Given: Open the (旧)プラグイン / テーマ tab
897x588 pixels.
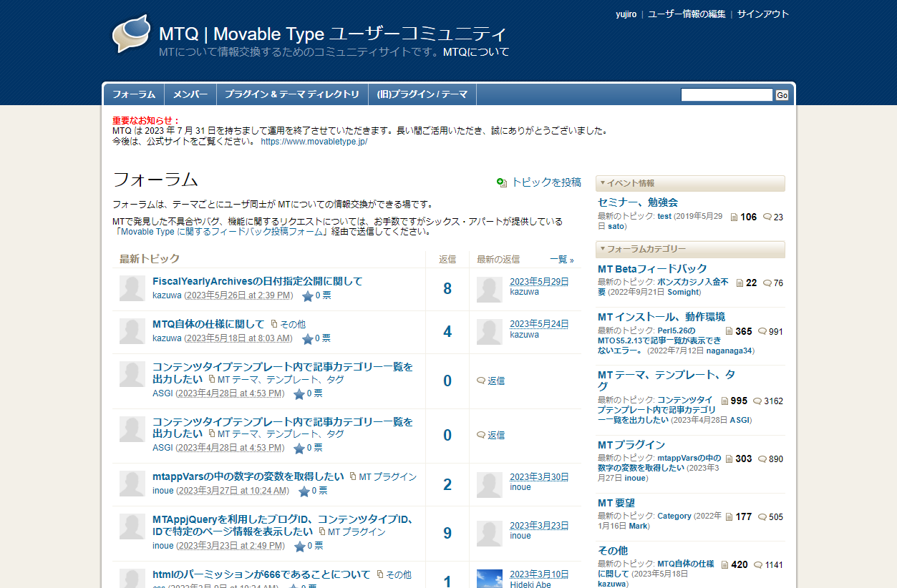Looking at the screenshot, I should (422, 94).
